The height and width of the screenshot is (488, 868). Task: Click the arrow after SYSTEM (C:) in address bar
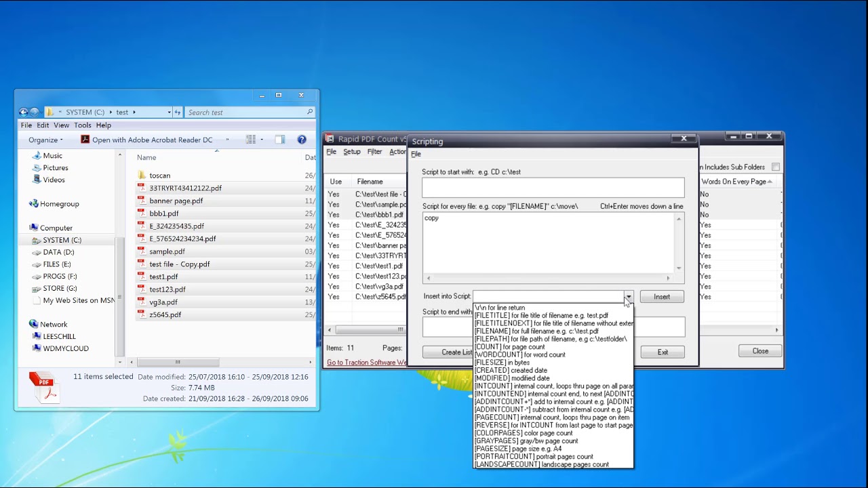(x=110, y=112)
